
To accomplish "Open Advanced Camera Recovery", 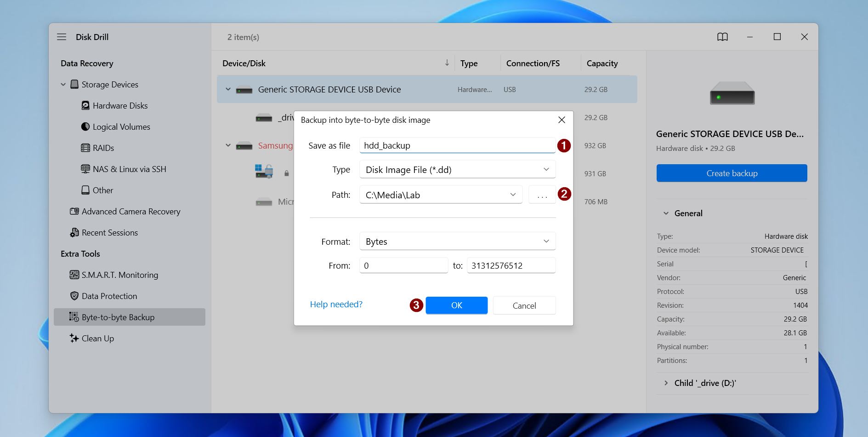I will point(130,212).
